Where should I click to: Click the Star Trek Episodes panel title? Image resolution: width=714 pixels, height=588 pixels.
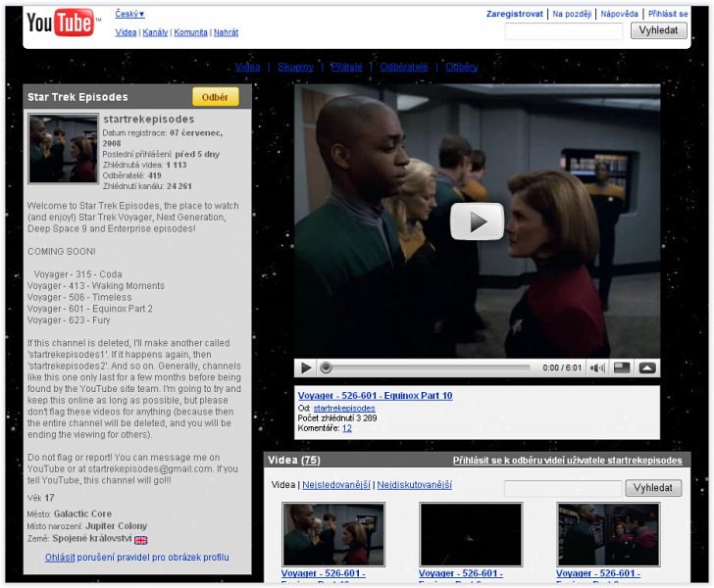(x=77, y=97)
